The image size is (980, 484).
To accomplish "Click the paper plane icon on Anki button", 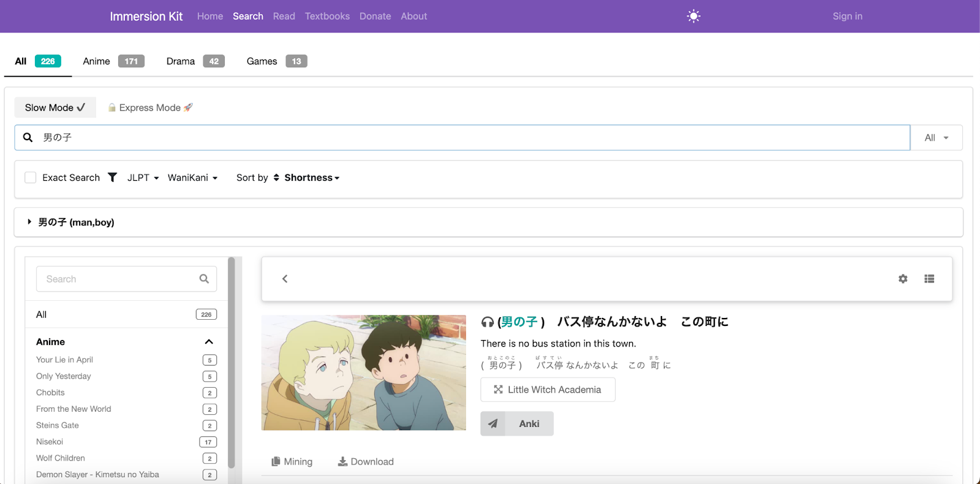I will click(493, 423).
